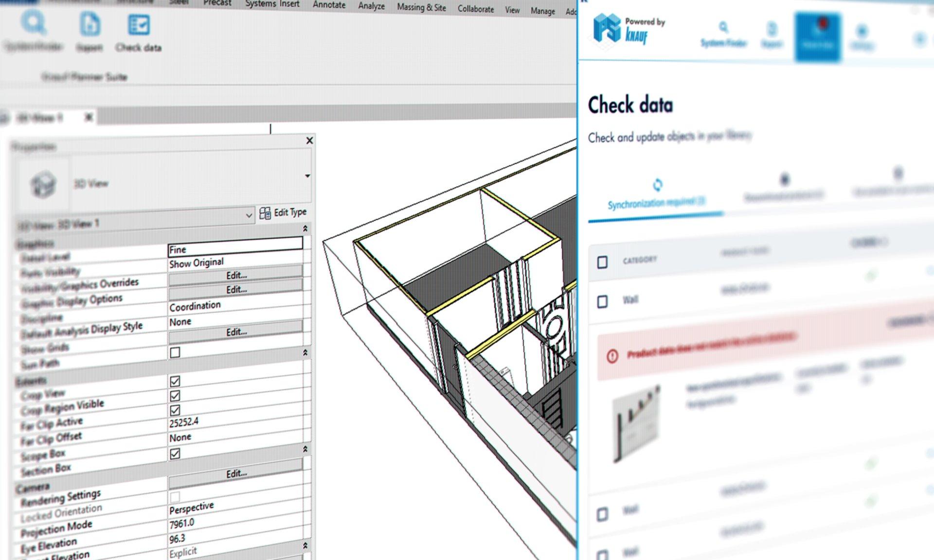Image resolution: width=934 pixels, height=560 pixels.
Task: Click the red error icon in the product data banner
Action: tap(612, 356)
